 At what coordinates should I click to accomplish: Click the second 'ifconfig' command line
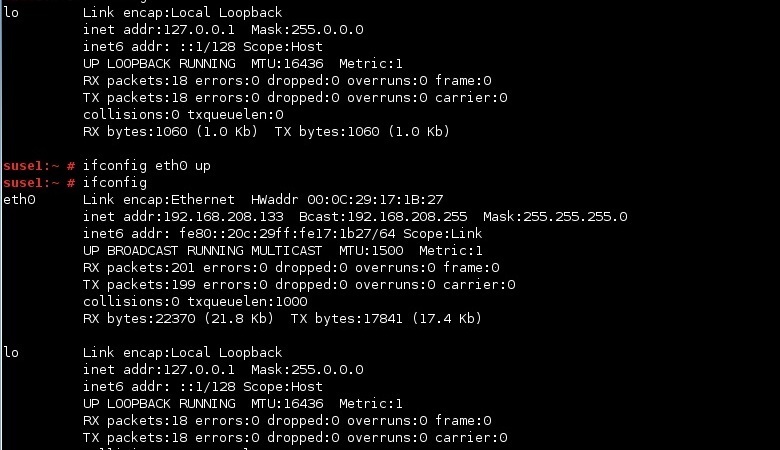pyautogui.click(x=114, y=182)
